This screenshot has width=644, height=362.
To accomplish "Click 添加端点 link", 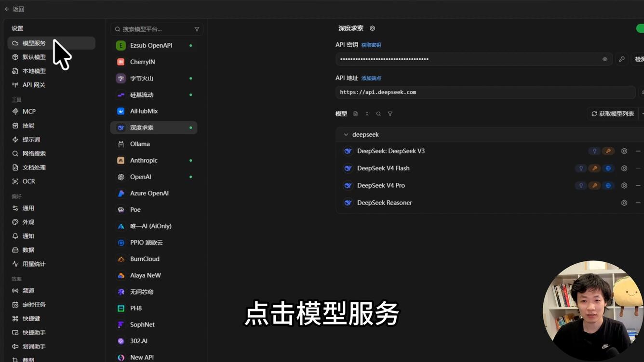I will point(371,78).
